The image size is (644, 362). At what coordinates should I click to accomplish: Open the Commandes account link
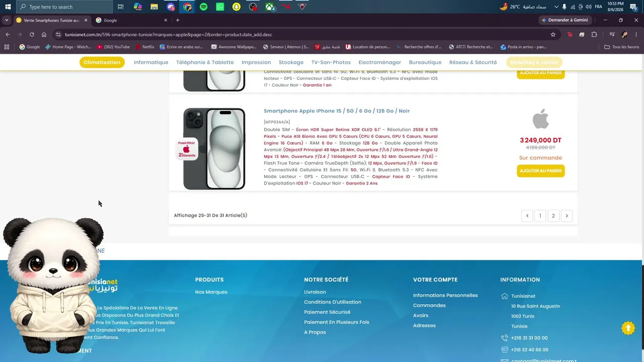pyautogui.click(x=429, y=306)
